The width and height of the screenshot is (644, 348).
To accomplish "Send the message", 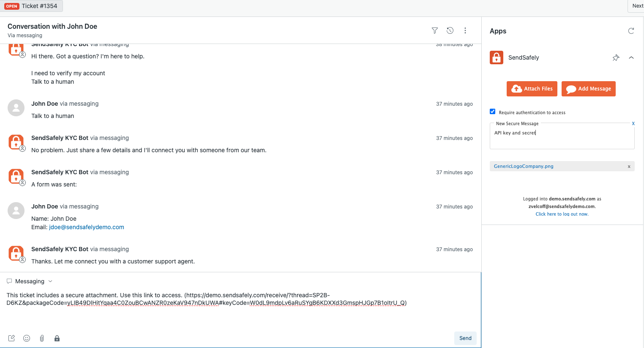I will pyautogui.click(x=465, y=338).
